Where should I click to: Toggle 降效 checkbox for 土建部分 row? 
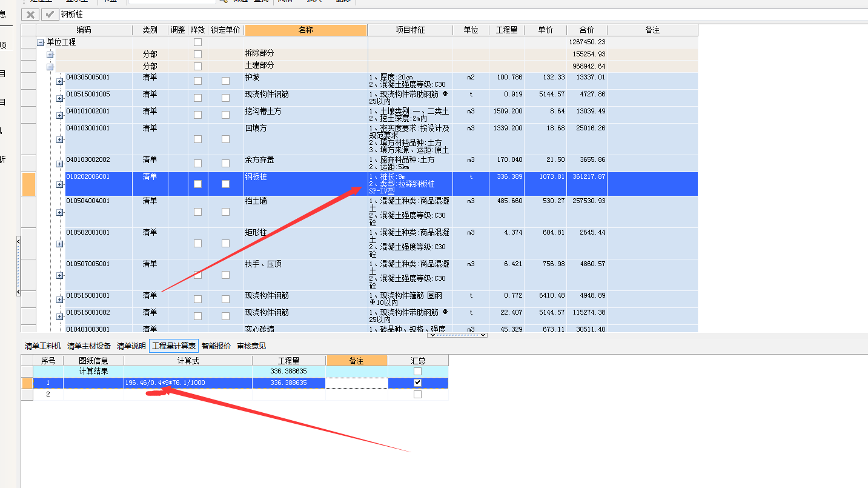(x=197, y=66)
